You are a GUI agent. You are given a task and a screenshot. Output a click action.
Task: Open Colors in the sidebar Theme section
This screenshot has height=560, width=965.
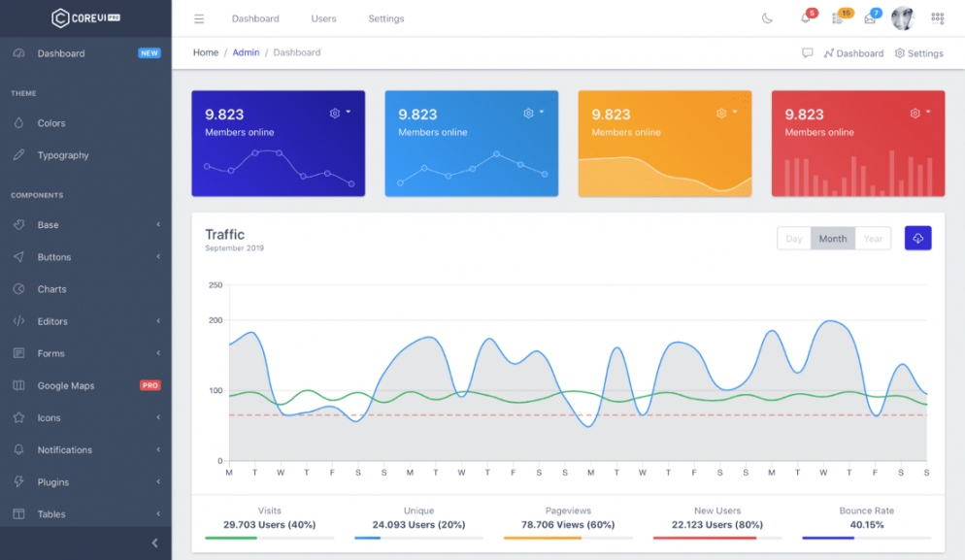pos(51,123)
